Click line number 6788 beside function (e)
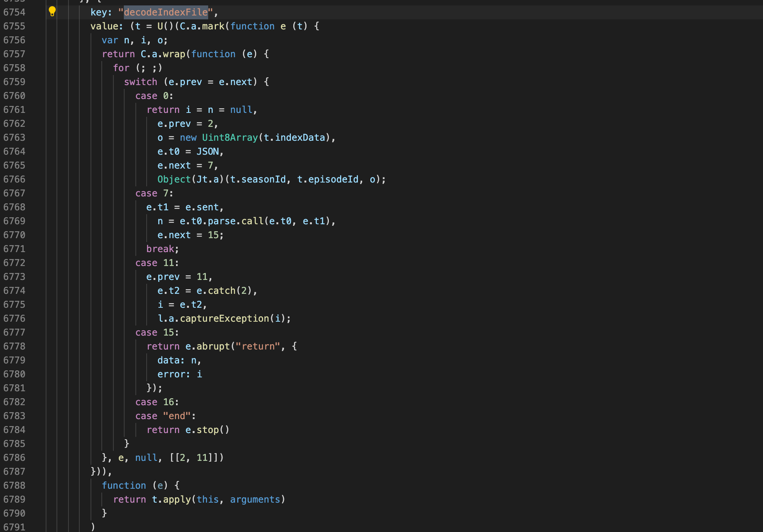This screenshot has height=532, width=763. [x=14, y=486]
